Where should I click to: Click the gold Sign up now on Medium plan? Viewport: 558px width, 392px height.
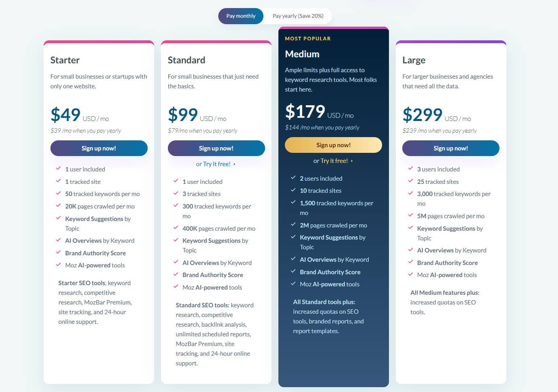coord(333,145)
